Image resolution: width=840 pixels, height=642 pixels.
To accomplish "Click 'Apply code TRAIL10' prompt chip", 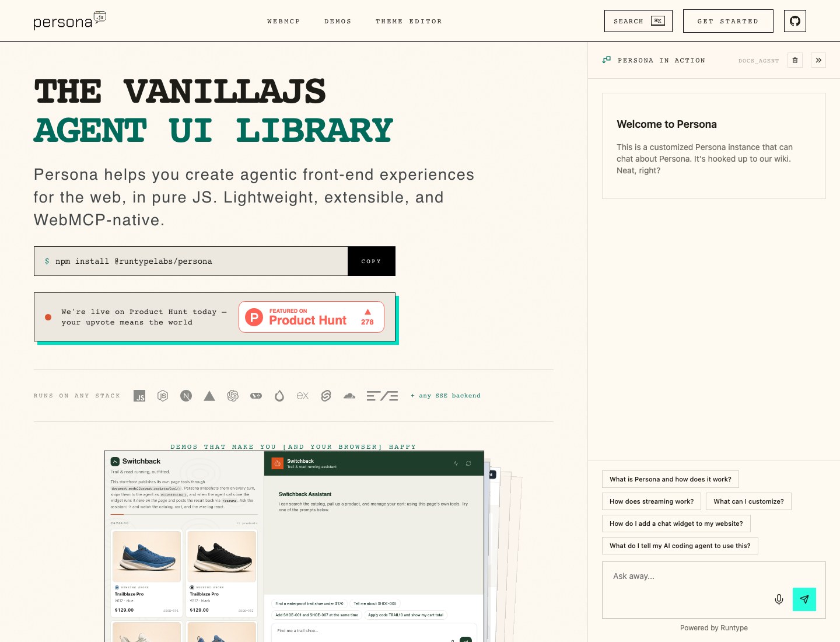I will 405,615.
